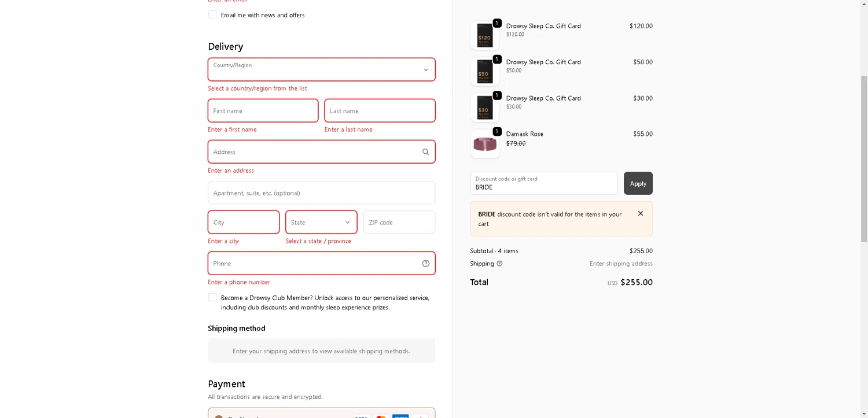Dismiss the BRIDE discount error message
The height and width of the screenshot is (418, 868).
point(640,213)
